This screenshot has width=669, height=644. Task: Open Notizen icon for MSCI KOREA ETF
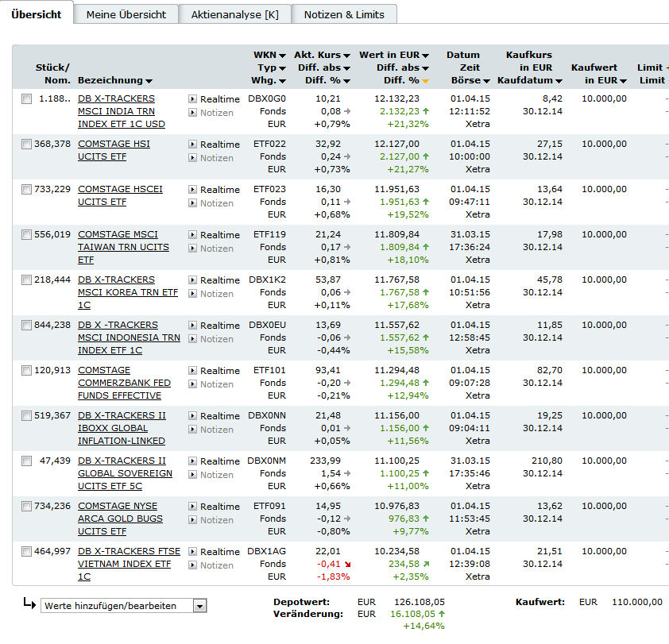(x=192, y=294)
